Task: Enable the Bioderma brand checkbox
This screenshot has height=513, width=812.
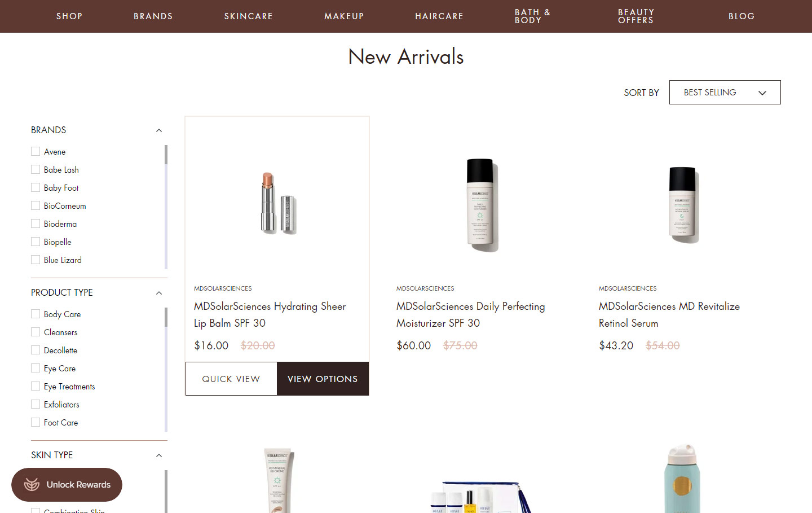Action: (36, 223)
